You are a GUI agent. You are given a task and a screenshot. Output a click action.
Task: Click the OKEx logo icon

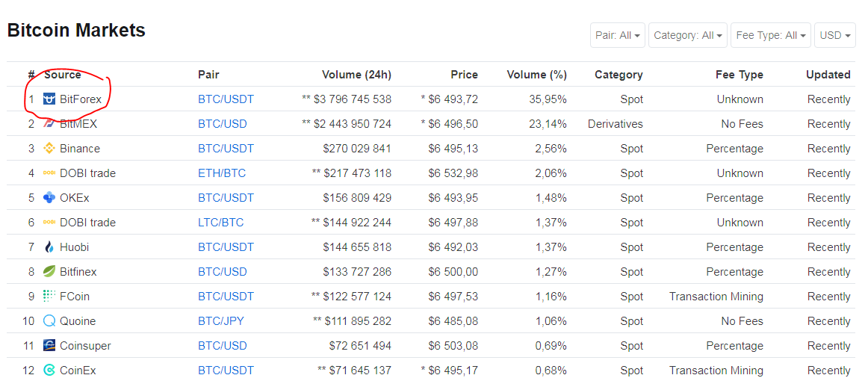[49, 197]
